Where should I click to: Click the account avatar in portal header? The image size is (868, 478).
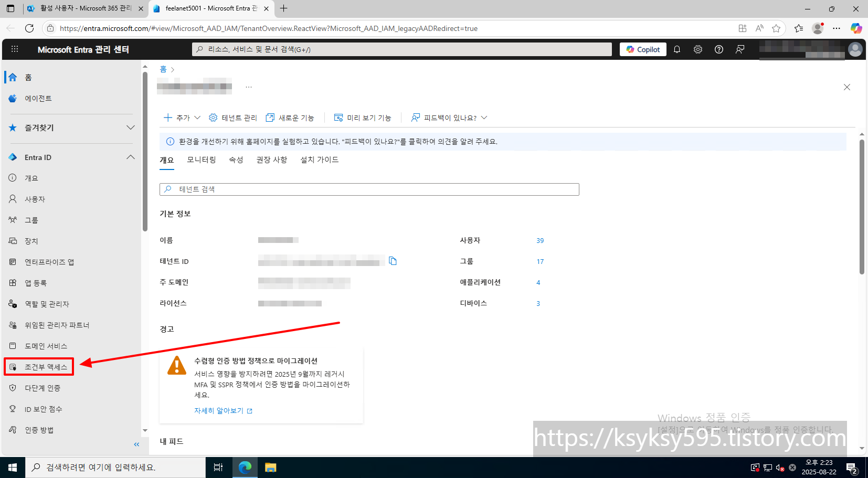point(855,49)
